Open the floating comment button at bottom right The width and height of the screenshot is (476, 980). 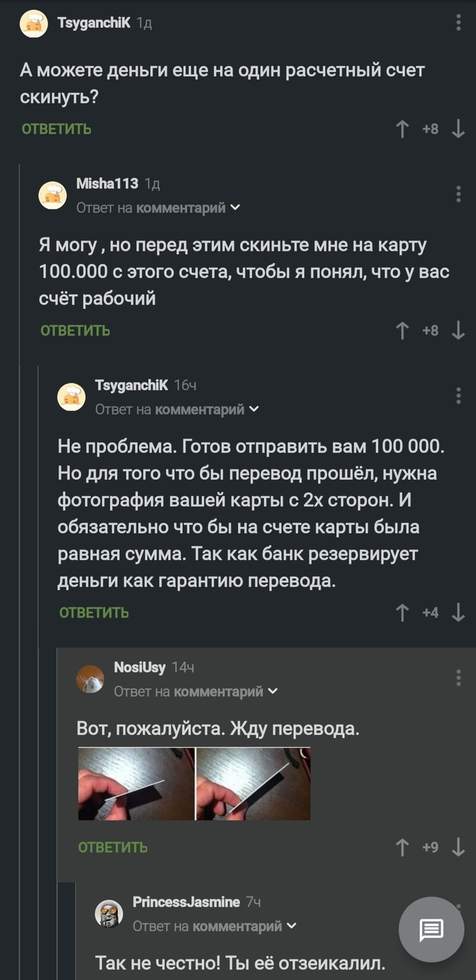point(433,928)
